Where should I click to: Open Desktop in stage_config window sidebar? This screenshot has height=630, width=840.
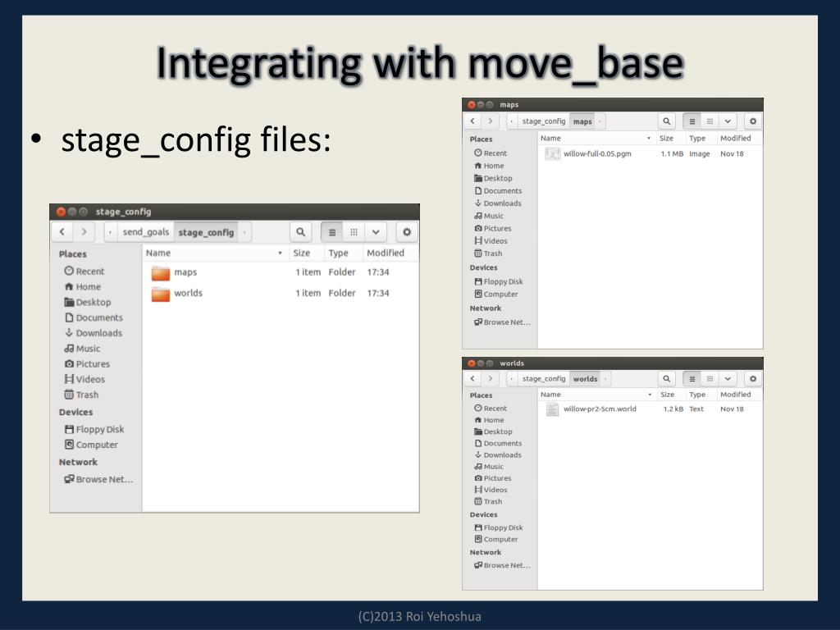click(87, 302)
